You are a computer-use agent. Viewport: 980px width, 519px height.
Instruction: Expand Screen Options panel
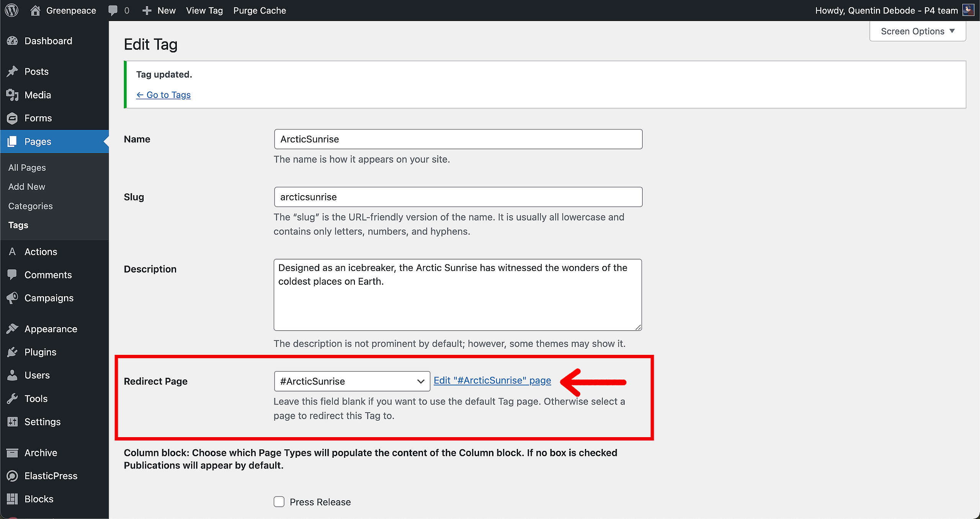918,31
